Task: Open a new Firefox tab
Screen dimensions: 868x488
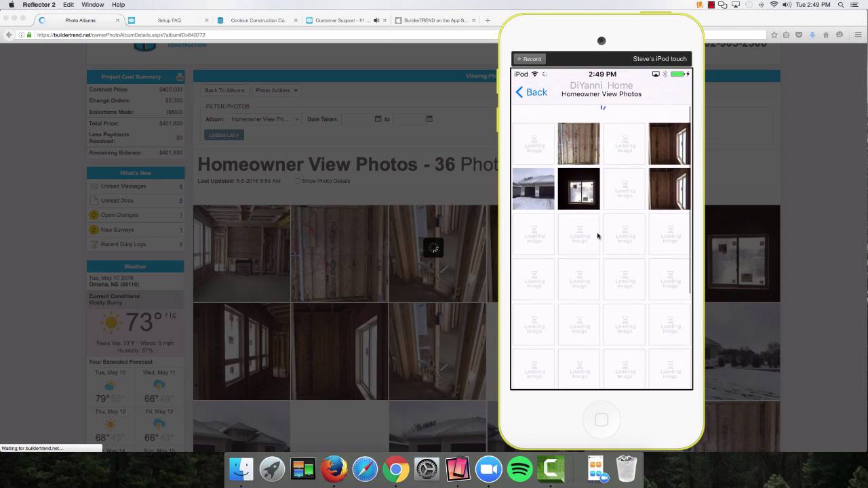Action: (487, 20)
